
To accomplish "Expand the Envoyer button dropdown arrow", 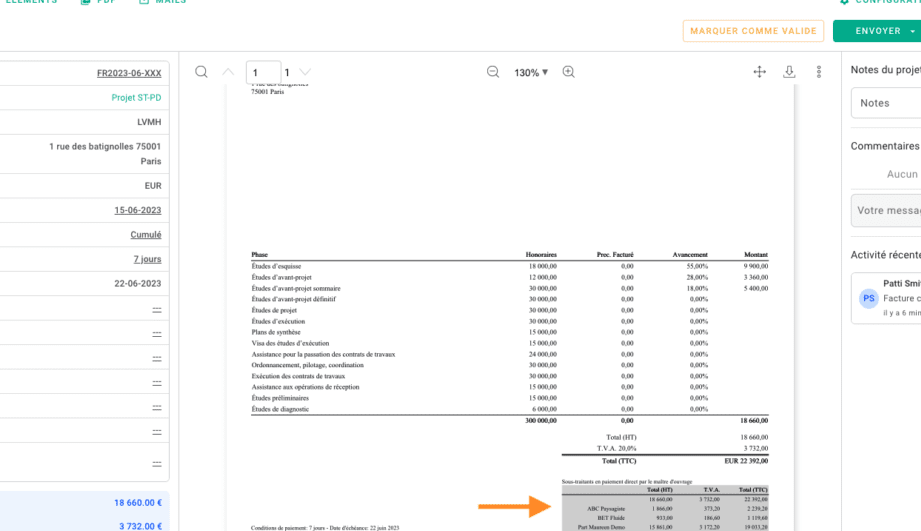I will click(x=913, y=31).
